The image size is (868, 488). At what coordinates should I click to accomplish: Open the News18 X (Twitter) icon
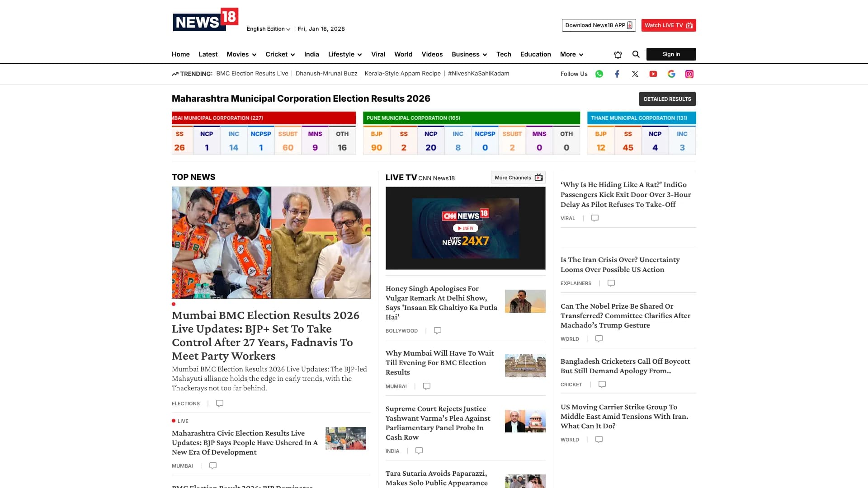point(635,74)
